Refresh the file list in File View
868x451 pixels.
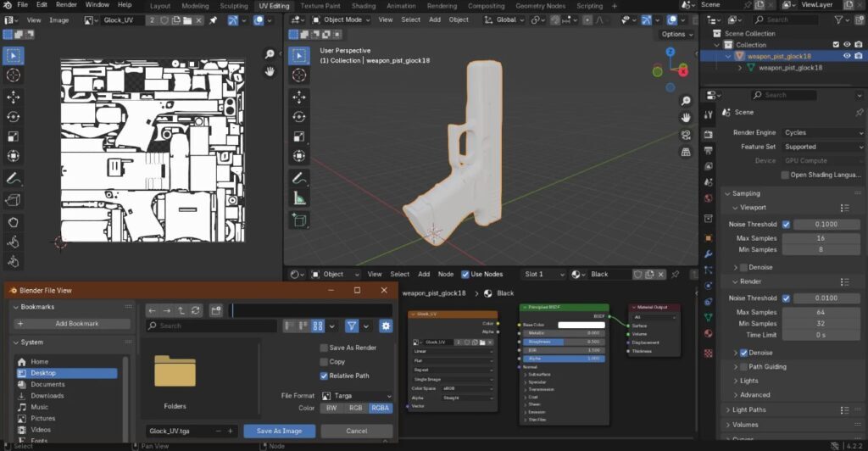(x=196, y=310)
